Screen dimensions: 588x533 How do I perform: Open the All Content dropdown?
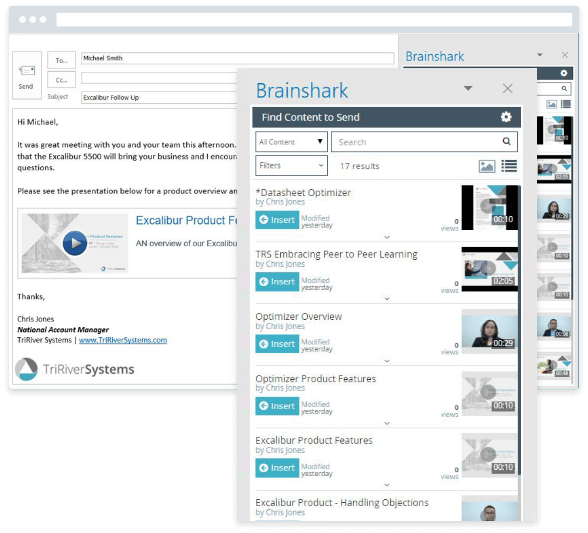[x=291, y=142]
